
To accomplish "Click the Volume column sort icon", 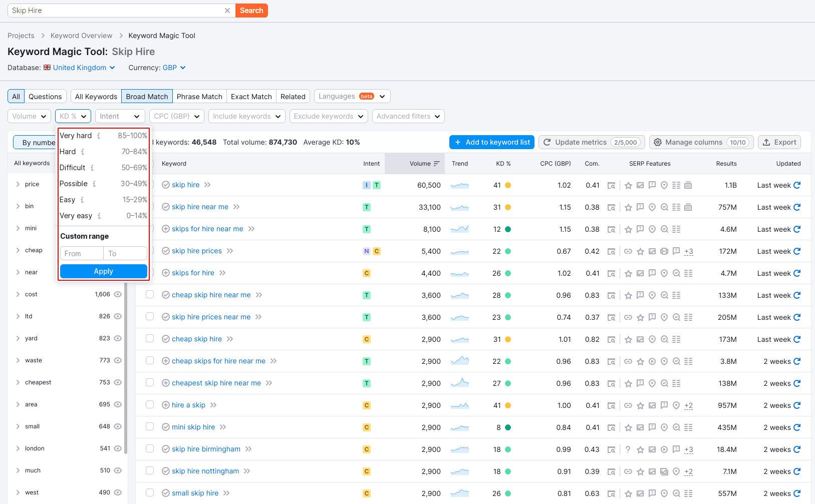I will tap(437, 164).
